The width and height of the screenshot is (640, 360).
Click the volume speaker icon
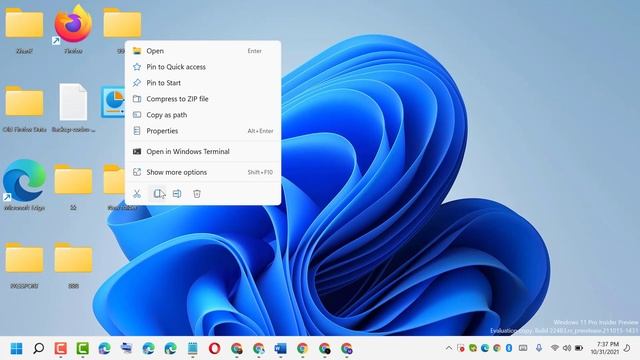[567, 348]
